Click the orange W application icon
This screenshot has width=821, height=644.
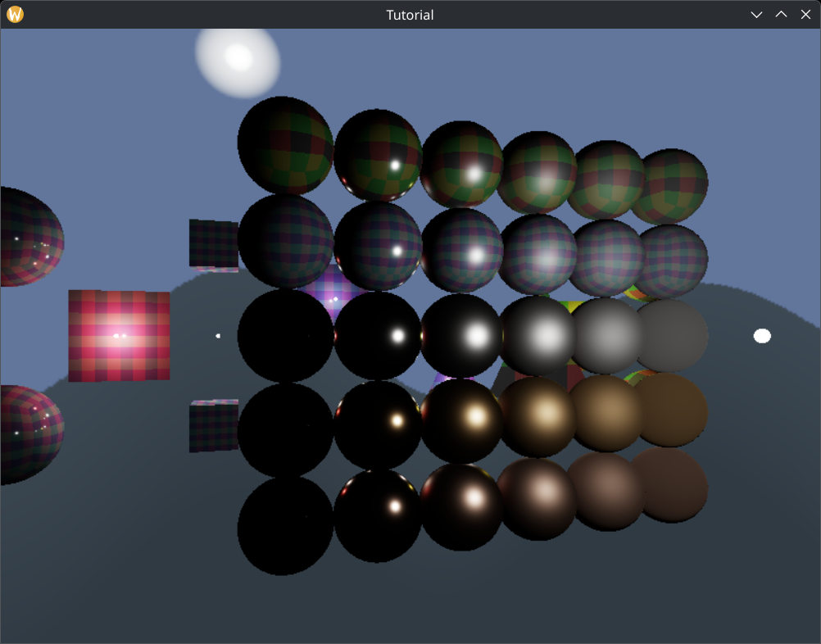point(14,14)
